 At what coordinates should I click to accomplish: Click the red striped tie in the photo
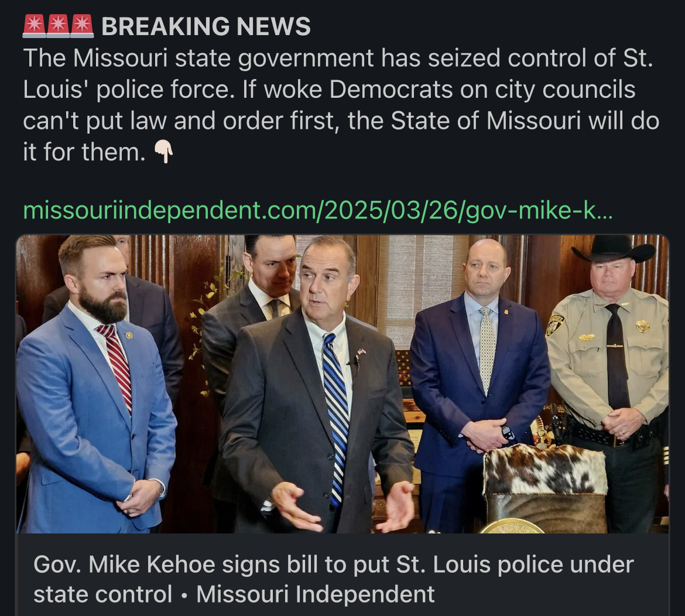(117, 367)
